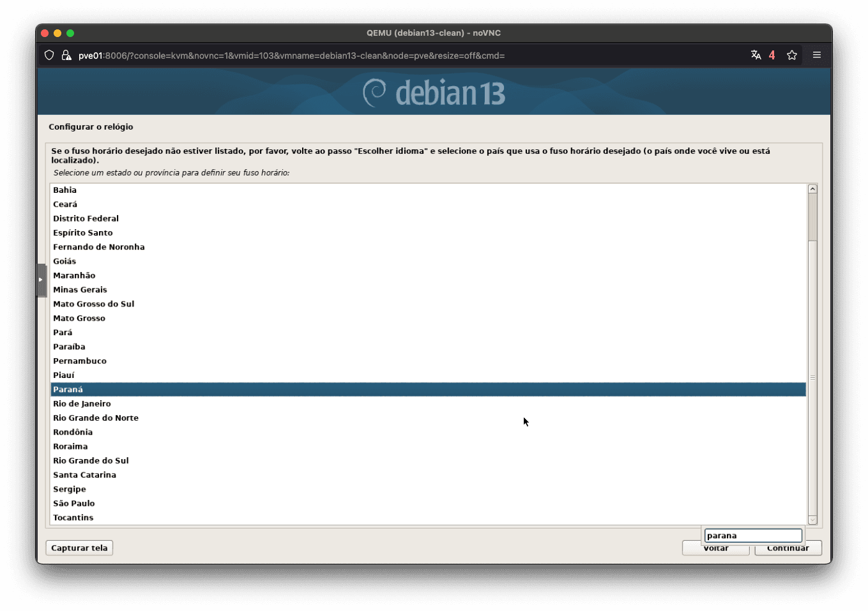Click the Continuar button

point(788,548)
